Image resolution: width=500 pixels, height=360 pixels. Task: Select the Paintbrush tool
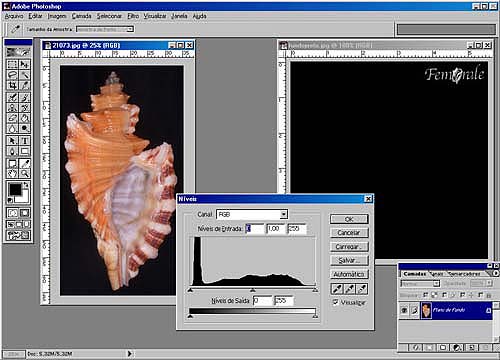pos(25,97)
